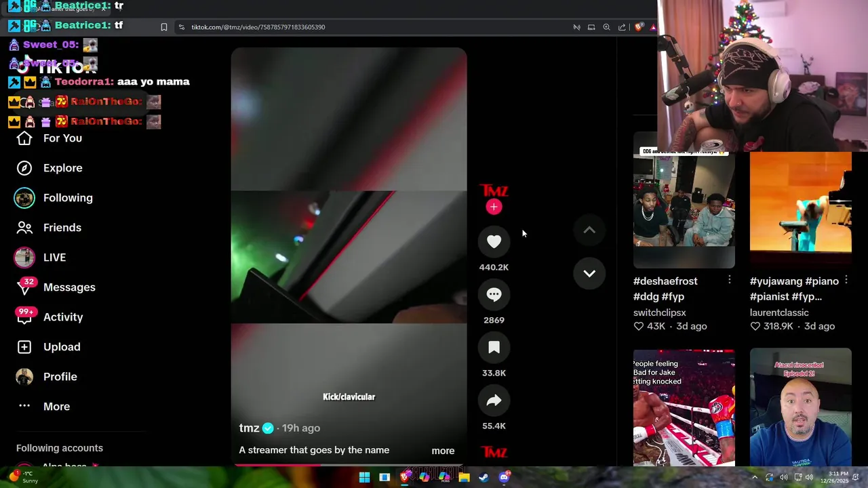Go to the next video
The height and width of the screenshot is (488, 868).
coord(589,273)
